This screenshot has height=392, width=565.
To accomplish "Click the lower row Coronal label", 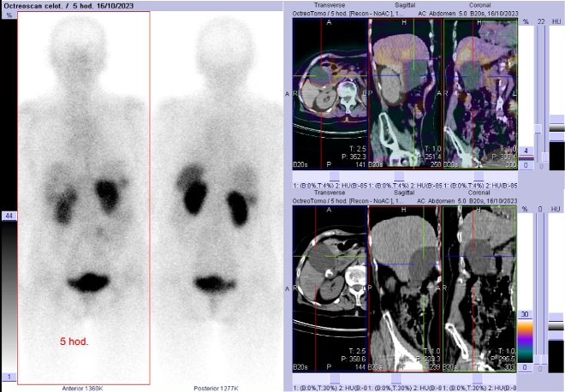I will click(479, 193).
